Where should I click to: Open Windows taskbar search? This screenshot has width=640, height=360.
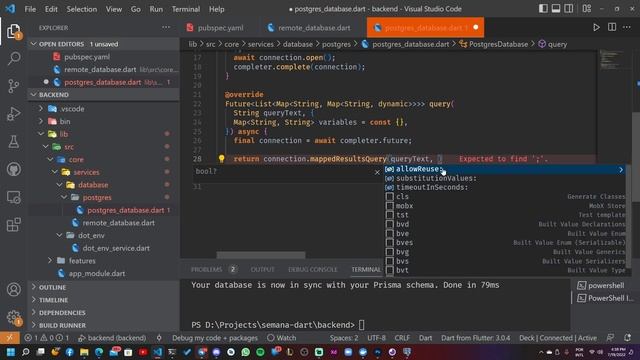pos(25,352)
